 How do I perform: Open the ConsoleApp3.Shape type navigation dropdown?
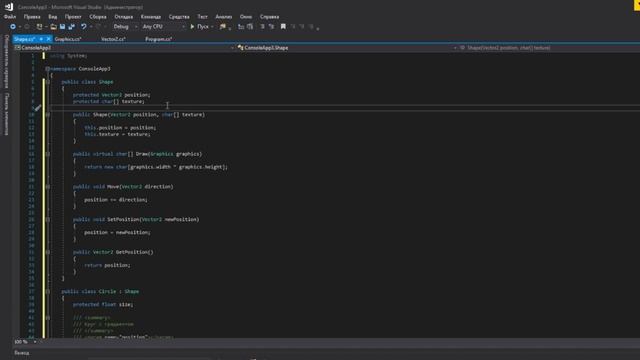347,48
